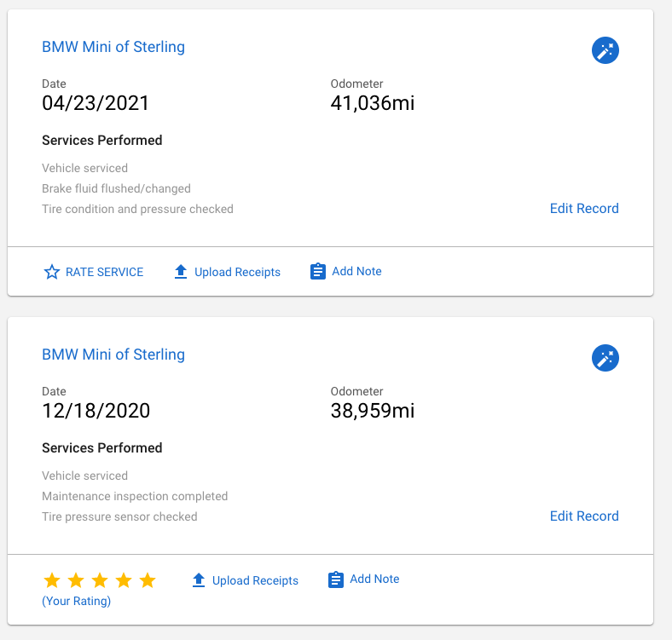Open BMW Mini of Sterling link on 04/23/2021 record

pyautogui.click(x=113, y=47)
